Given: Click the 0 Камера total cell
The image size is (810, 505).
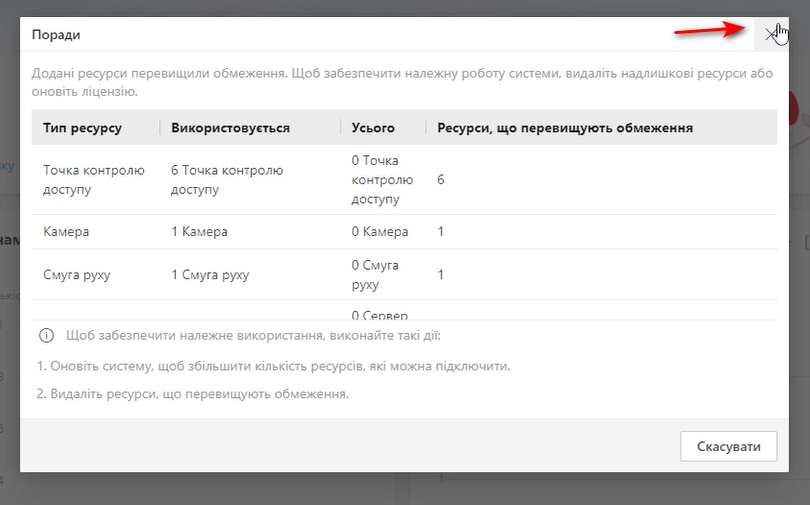Looking at the screenshot, I should [x=380, y=232].
